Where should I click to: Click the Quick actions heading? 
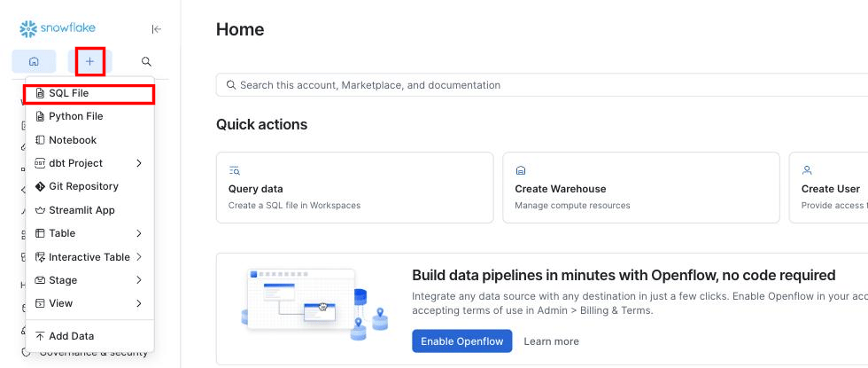pyautogui.click(x=262, y=124)
